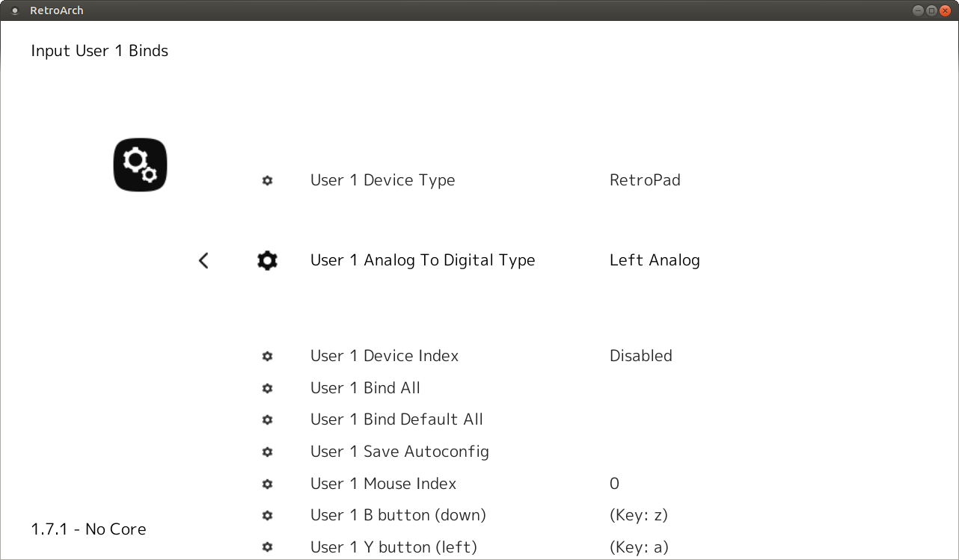Select the large gear icon for User 1 Analog To Digital Type
Viewport: 959px width, 560px height.
pyautogui.click(x=267, y=260)
